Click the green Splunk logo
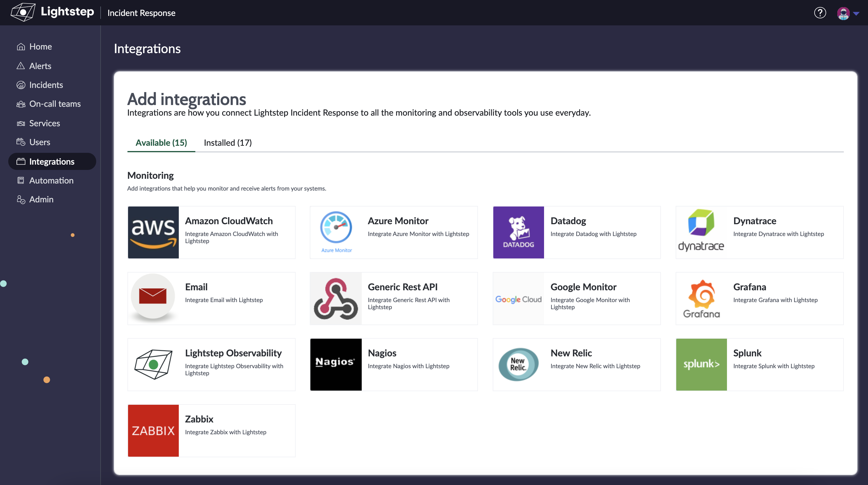The width and height of the screenshot is (868, 485). pyautogui.click(x=701, y=365)
